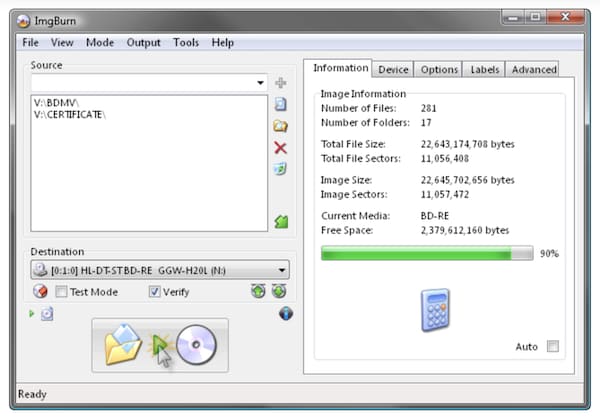Click the ImgBurn title bar icon

click(x=23, y=21)
